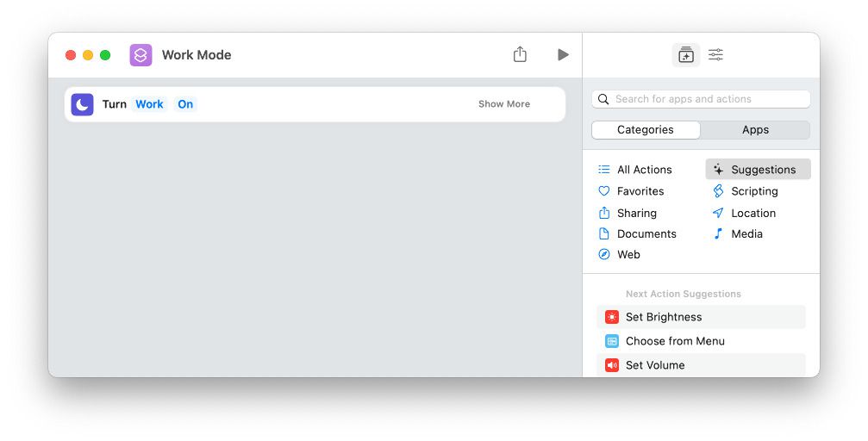Screen dimensions: 868x441
Task: Select the Focus moon action icon
Action: coord(83,104)
